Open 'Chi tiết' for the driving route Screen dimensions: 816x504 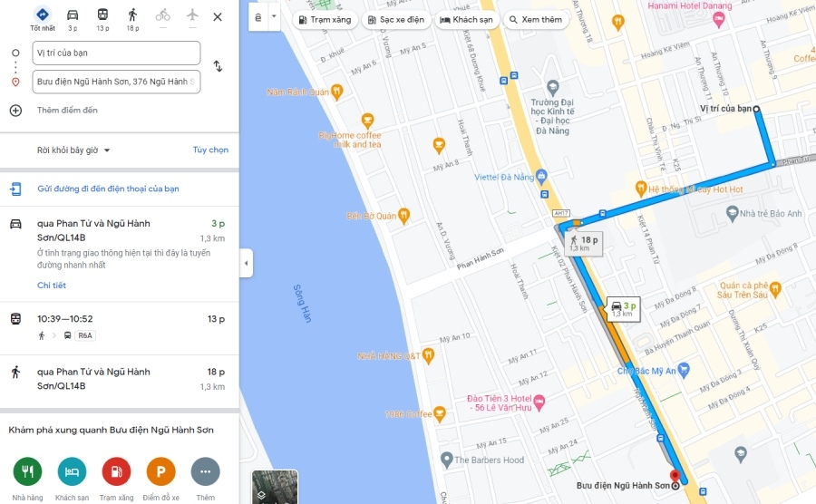click(x=52, y=285)
